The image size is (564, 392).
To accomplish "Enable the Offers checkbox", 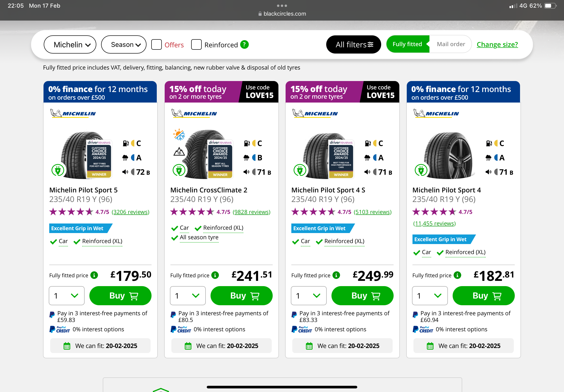I will pos(156,44).
